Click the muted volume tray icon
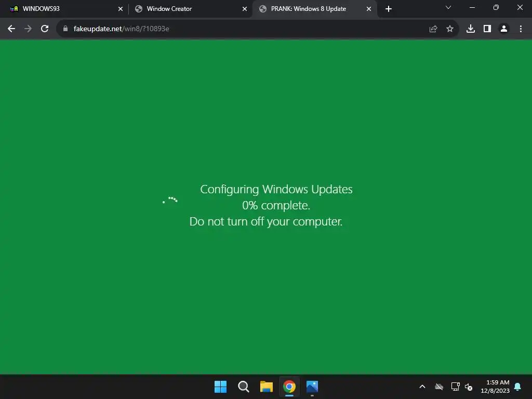 pyautogui.click(x=469, y=387)
